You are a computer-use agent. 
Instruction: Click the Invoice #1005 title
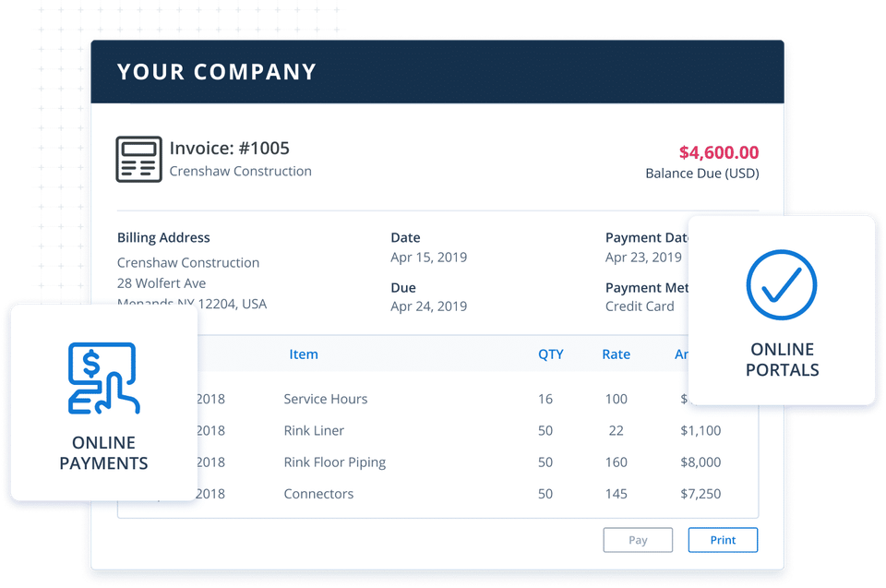click(x=229, y=148)
